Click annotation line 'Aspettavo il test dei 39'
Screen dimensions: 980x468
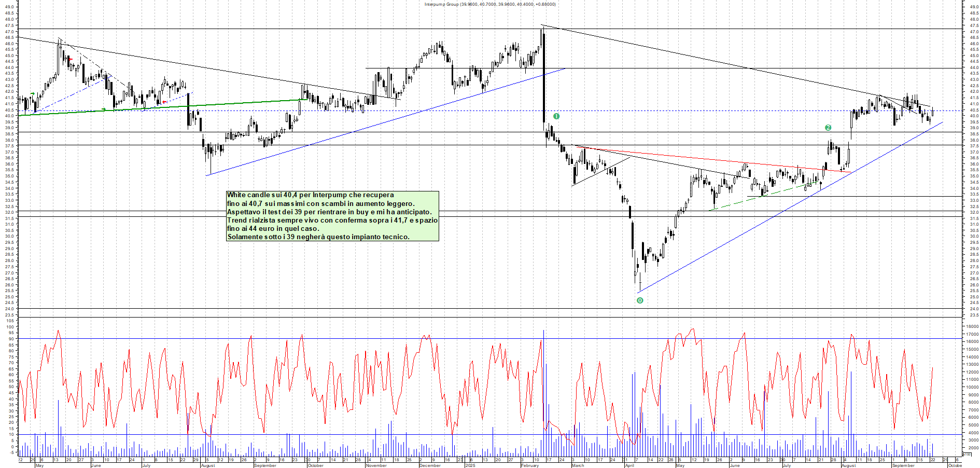[x=329, y=212]
